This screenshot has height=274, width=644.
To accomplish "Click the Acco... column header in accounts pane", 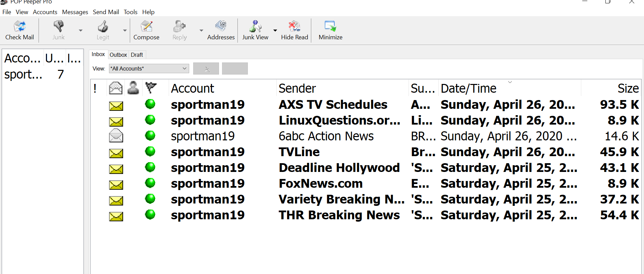I will [22, 58].
